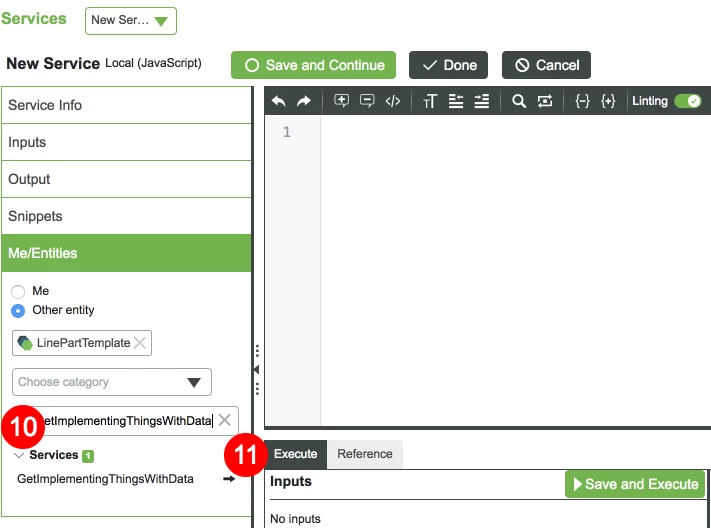Viewport: 711px width, 528px height.
Task: Open the Service Info section
Action: click(127, 105)
